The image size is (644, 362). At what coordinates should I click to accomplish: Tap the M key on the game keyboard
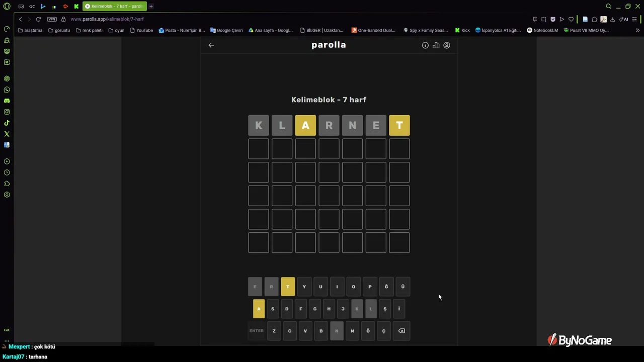352,331
